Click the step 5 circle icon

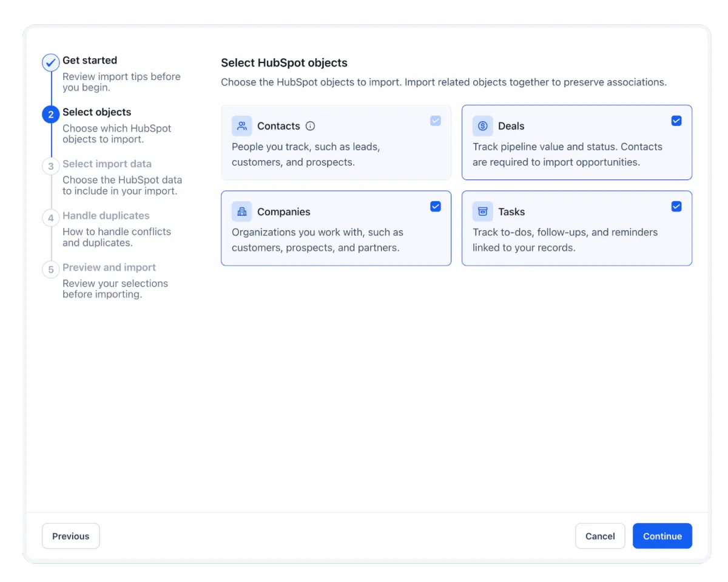click(x=51, y=270)
